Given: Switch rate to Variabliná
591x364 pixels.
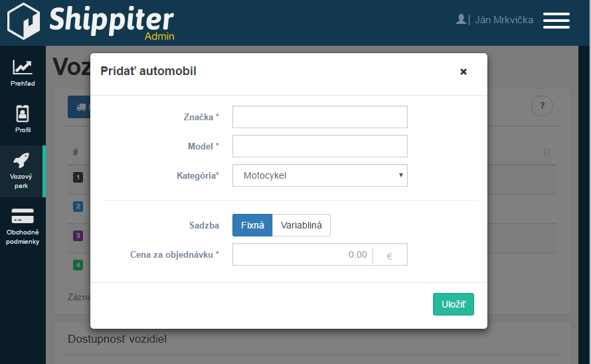Looking at the screenshot, I should coord(301,225).
